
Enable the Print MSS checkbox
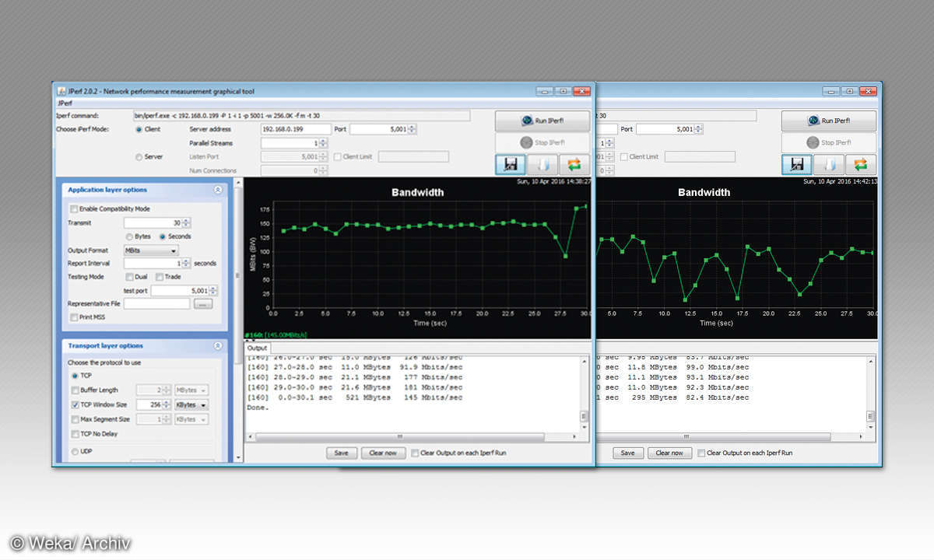pyautogui.click(x=74, y=317)
